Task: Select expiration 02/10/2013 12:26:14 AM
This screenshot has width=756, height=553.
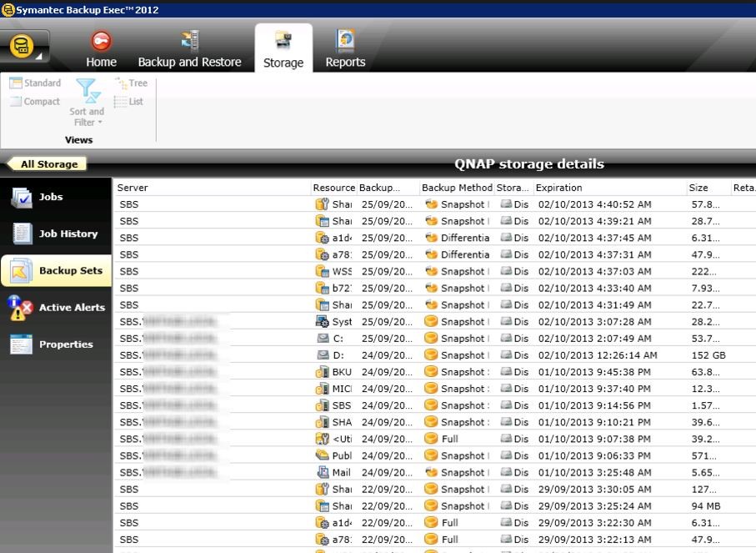Action: pos(598,355)
